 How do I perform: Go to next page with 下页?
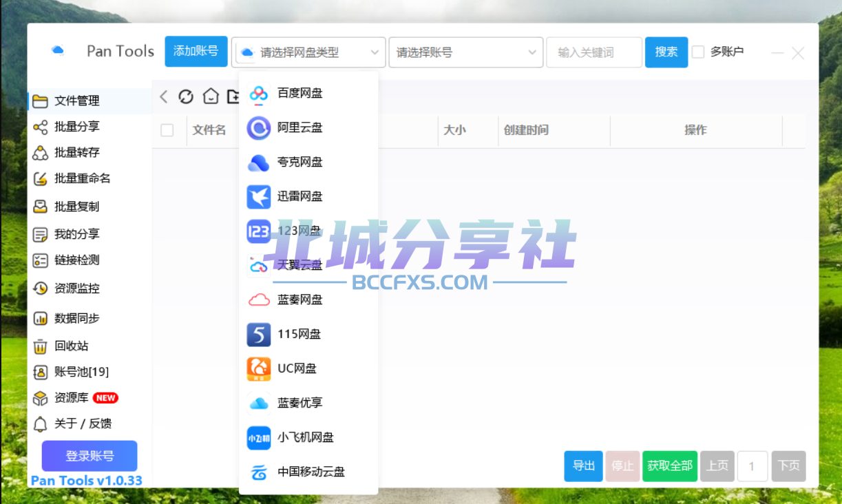coord(789,466)
